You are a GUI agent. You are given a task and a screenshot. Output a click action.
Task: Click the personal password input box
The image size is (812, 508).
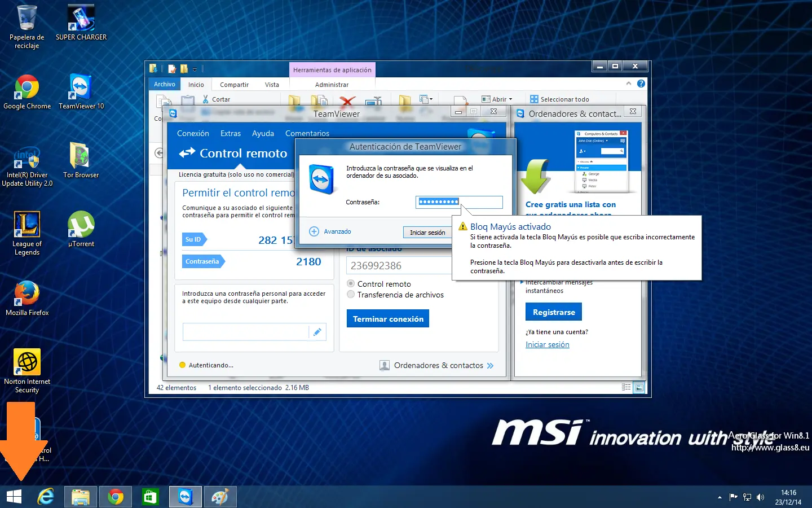(246, 332)
